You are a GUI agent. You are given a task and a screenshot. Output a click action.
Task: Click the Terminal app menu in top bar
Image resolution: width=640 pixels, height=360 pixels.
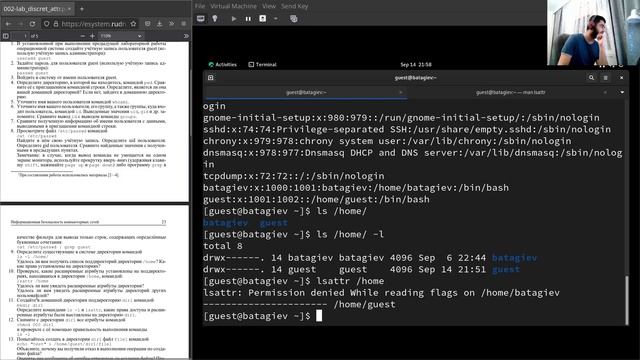(262, 64)
